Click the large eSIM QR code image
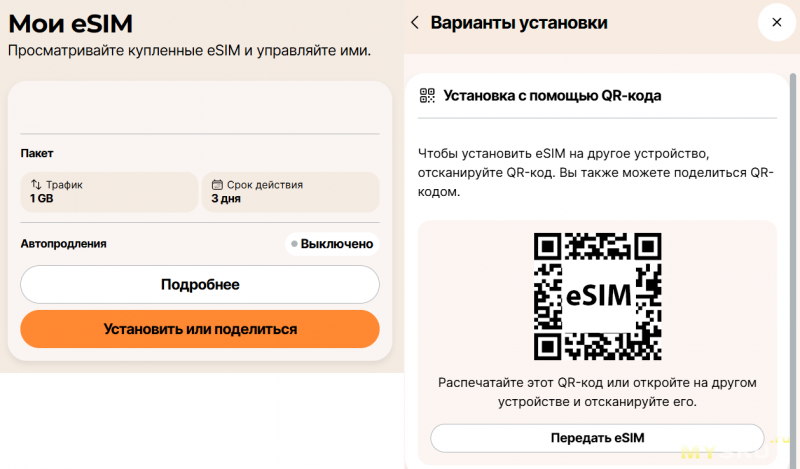The image size is (800, 469). click(x=598, y=296)
